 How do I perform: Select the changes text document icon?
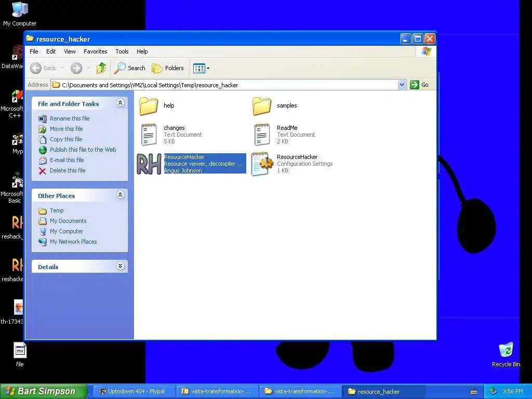click(x=149, y=135)
